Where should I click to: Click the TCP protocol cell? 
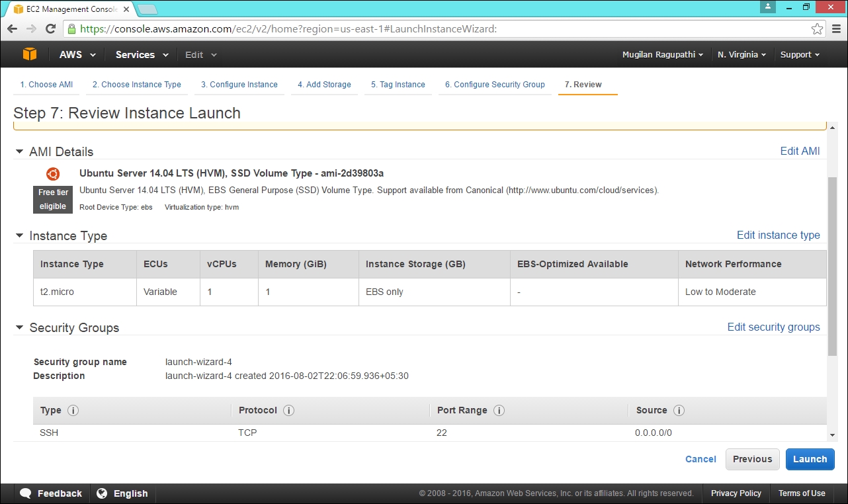[247, 433]
